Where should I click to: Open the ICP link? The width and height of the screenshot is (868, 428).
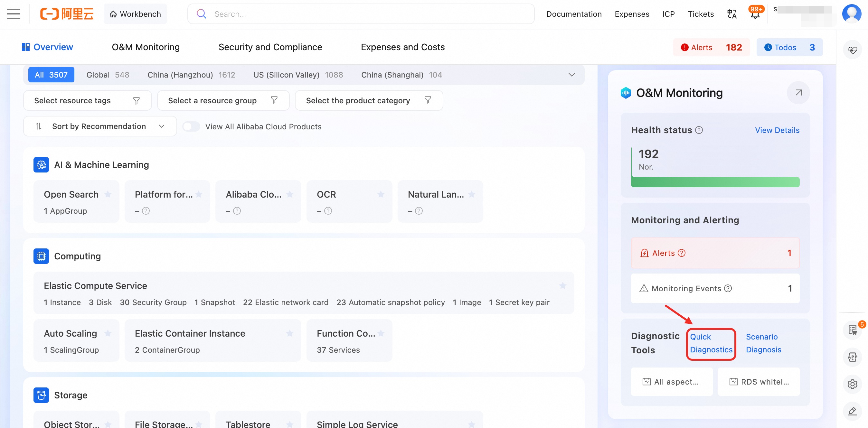pos(668,14)
